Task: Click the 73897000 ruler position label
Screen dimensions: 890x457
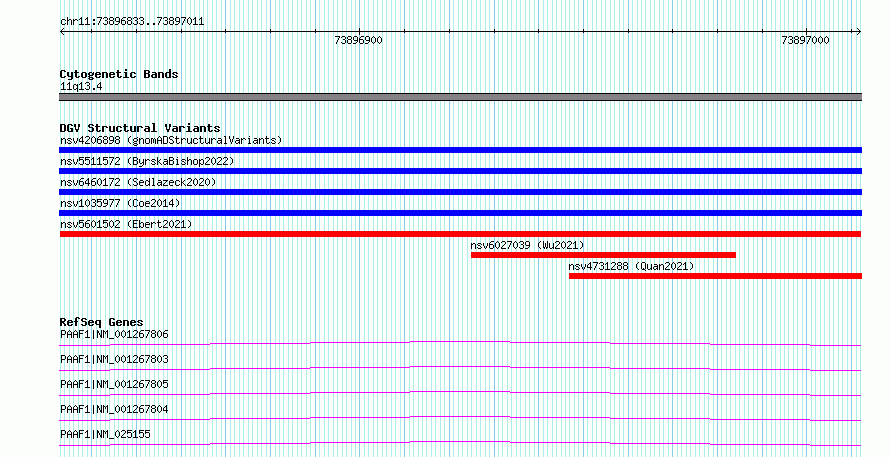Action: point(805,40)
